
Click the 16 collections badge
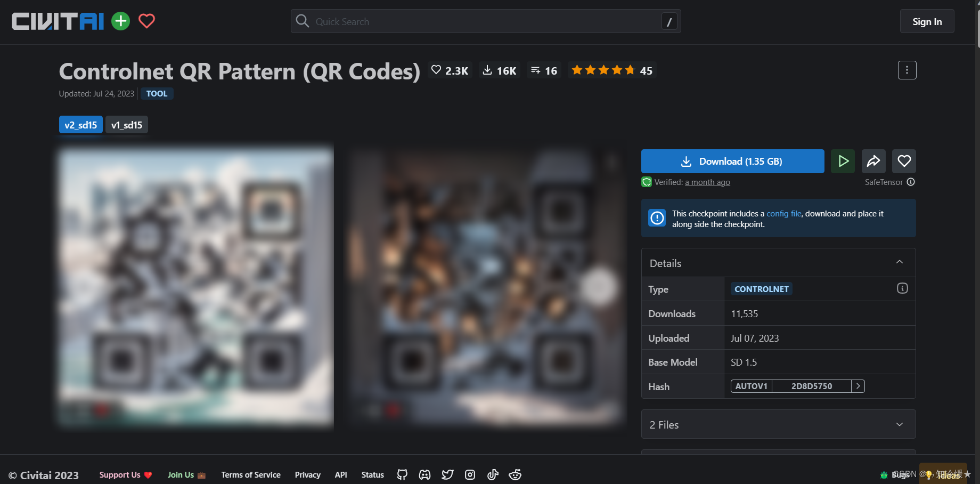click(544, 70)
